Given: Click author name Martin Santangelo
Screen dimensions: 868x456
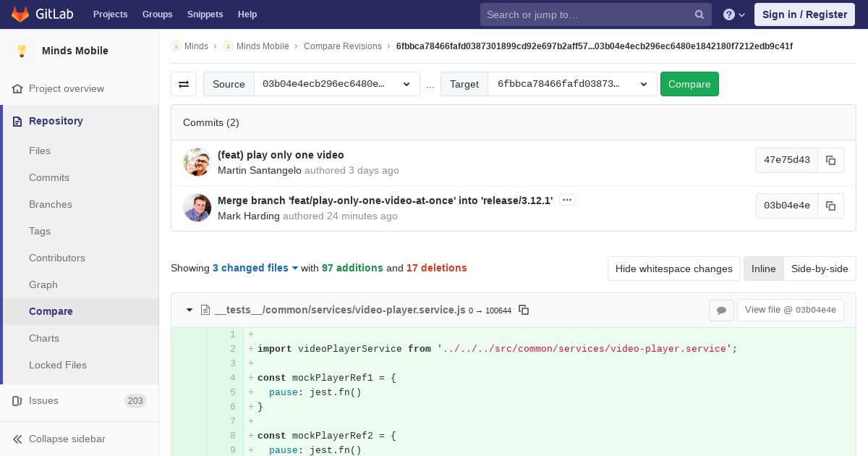Looking at the screenshot, I should point(260,170).
